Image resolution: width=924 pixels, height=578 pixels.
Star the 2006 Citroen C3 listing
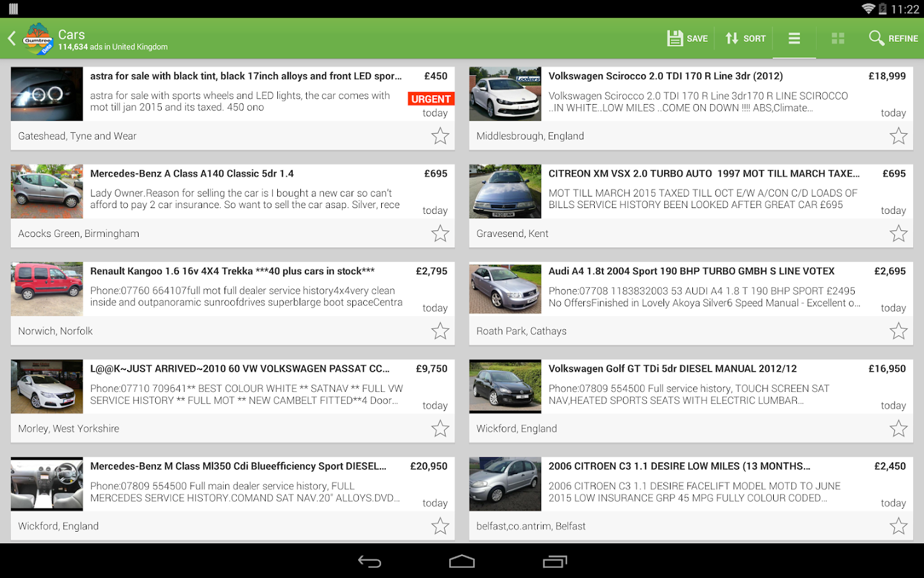click(898, 527)
